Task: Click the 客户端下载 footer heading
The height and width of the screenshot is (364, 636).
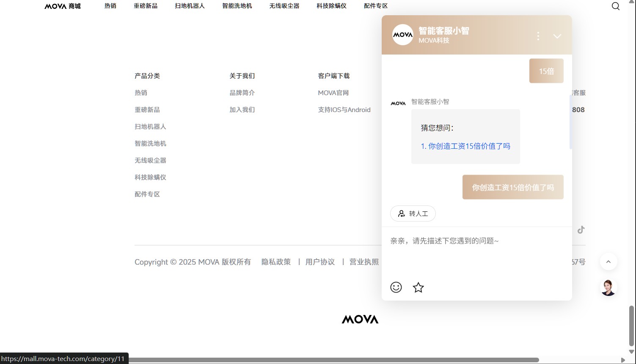Action: click(x=334, y=76)
